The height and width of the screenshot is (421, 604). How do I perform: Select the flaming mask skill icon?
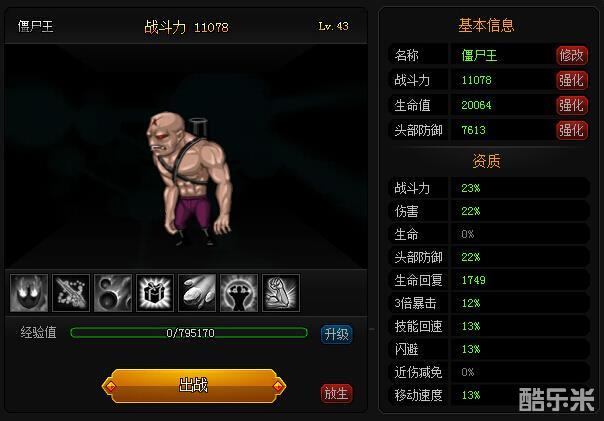pos(29,293)
